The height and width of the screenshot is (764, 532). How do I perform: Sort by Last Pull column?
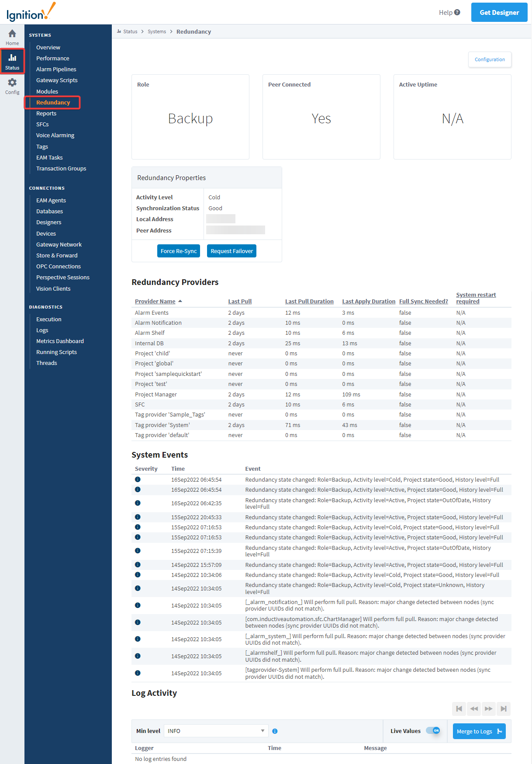click(240, 301)
